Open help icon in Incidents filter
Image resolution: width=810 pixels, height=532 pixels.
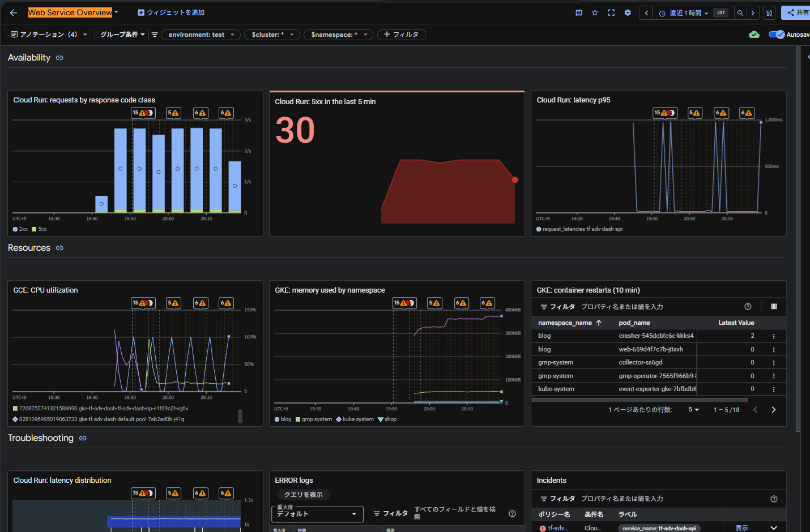(x=774, y=499)
